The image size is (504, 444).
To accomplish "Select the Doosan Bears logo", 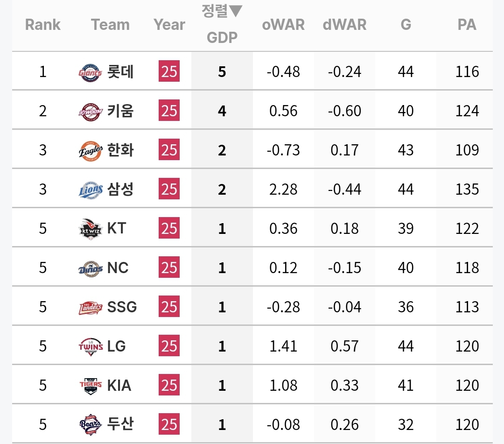I will (91, 425).
